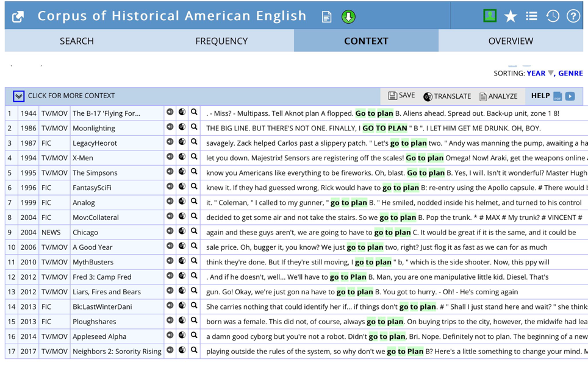This screenshot has height=368, width=588.
Task: Switch to the SEARCH tab
Action: pos(77,41)
